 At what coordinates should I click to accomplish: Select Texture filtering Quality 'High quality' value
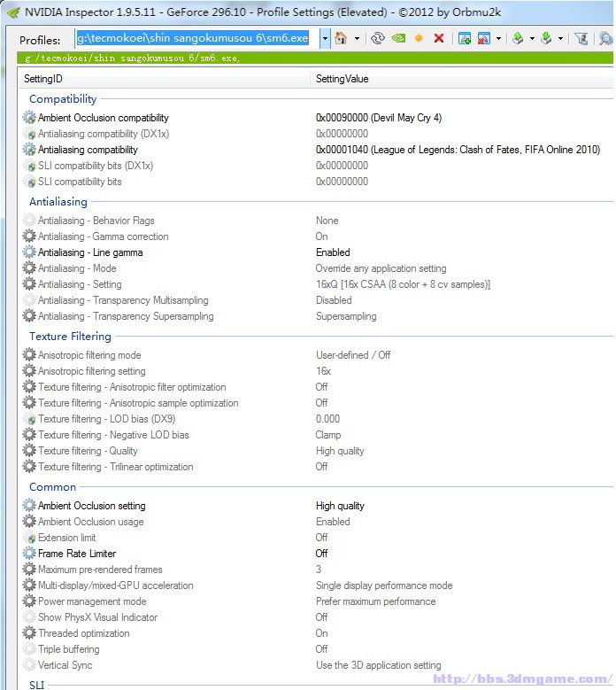[340, 451]
